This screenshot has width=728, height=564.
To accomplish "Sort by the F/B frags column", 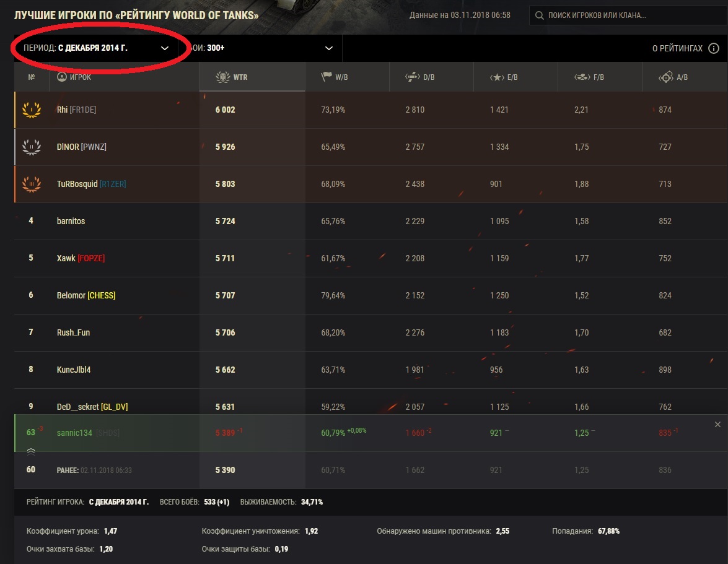I will click(x=600, y=77).
